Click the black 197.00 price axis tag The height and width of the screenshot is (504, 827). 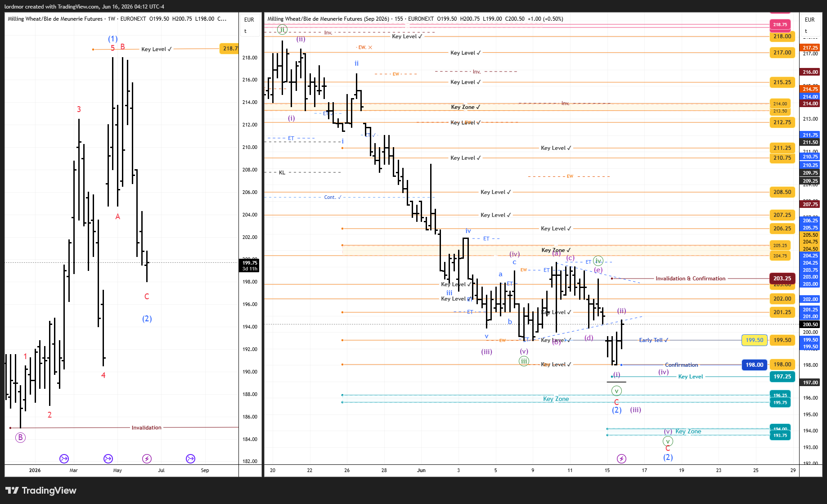point(810,382)
